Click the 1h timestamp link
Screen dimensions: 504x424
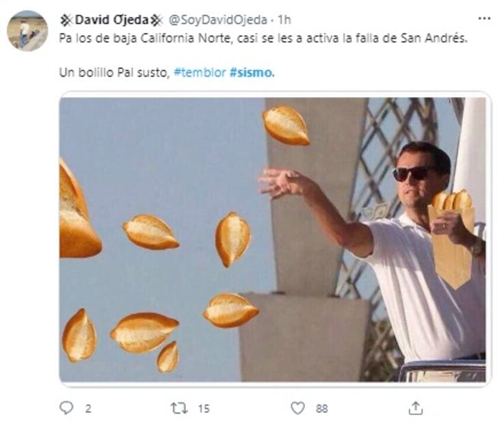(x=284, y=20)
